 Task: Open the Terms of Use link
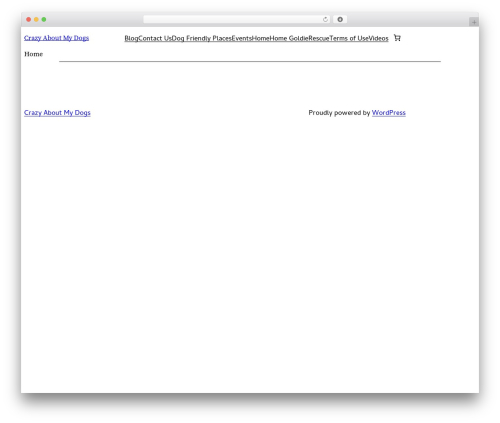[x=349, y=38]
